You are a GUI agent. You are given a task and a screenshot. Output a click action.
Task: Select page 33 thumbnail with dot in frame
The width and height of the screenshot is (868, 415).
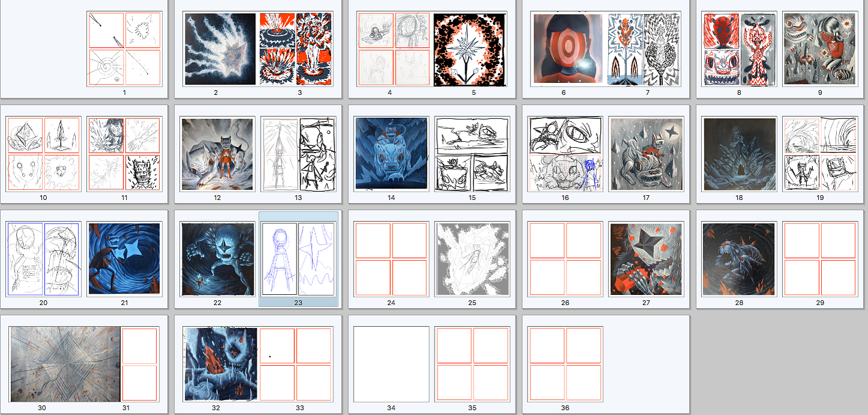point(295,365)
